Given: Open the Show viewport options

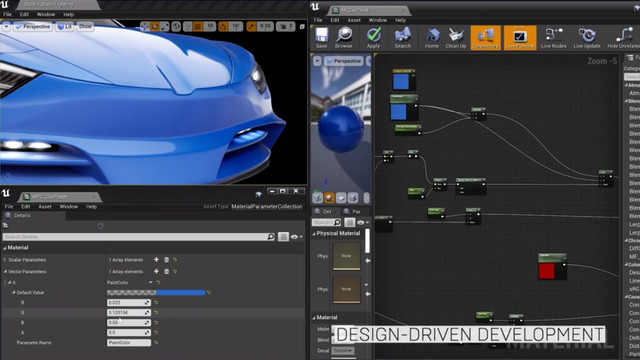Looking at the screenshot, I should pos(85,27).
